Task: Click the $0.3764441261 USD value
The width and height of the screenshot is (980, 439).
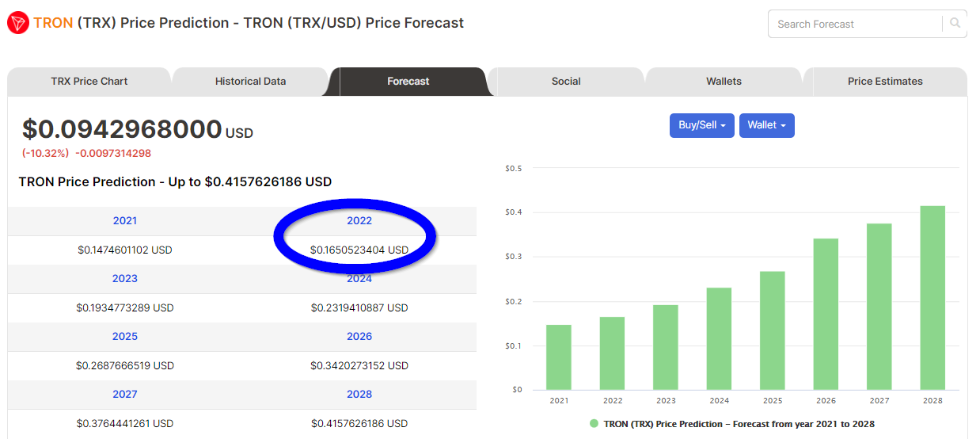Action: click(x=125, y=423)
